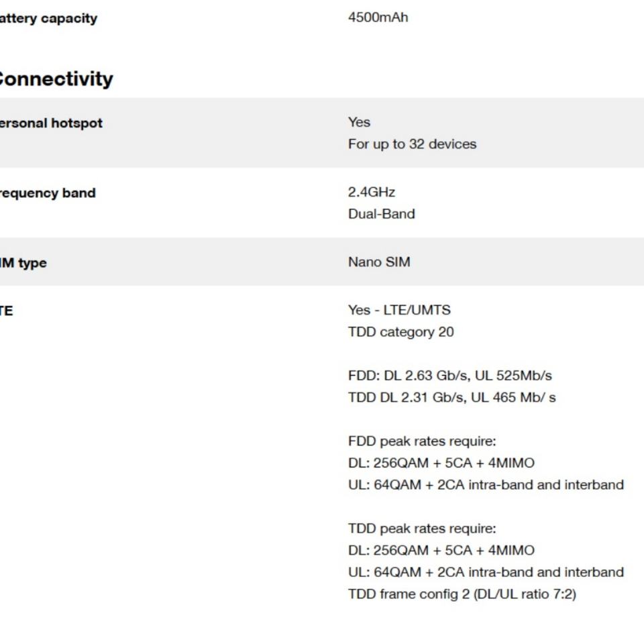Viewport: 644px width, 644px height.
Task: Select the 'Yes - LTE/UMTS' text
Action: (x=399, y=310)
